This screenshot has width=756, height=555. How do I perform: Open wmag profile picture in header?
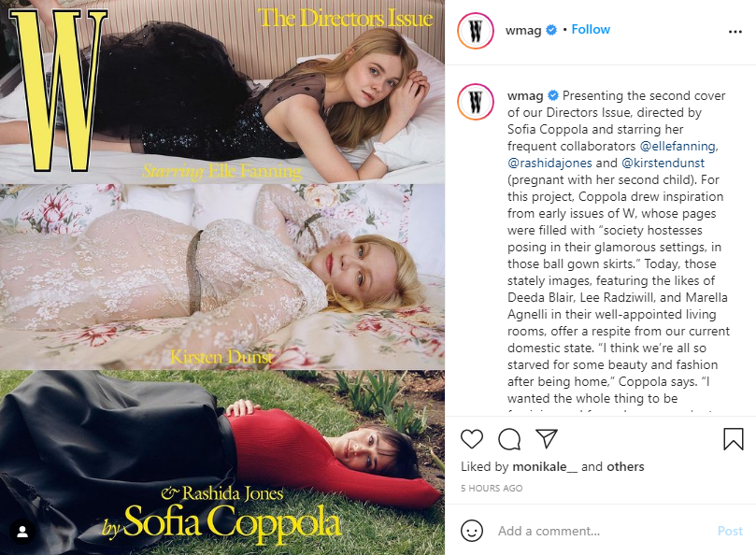(476, 31)
